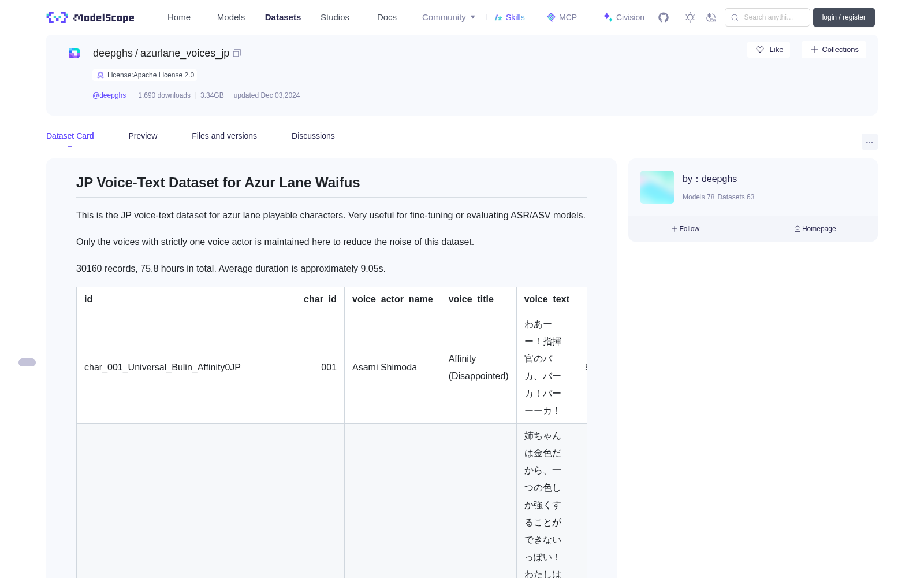Toggle light/dark theme sun icon
Image resolution: width=924 pixels, height=578 pixels.
[690, 17]
